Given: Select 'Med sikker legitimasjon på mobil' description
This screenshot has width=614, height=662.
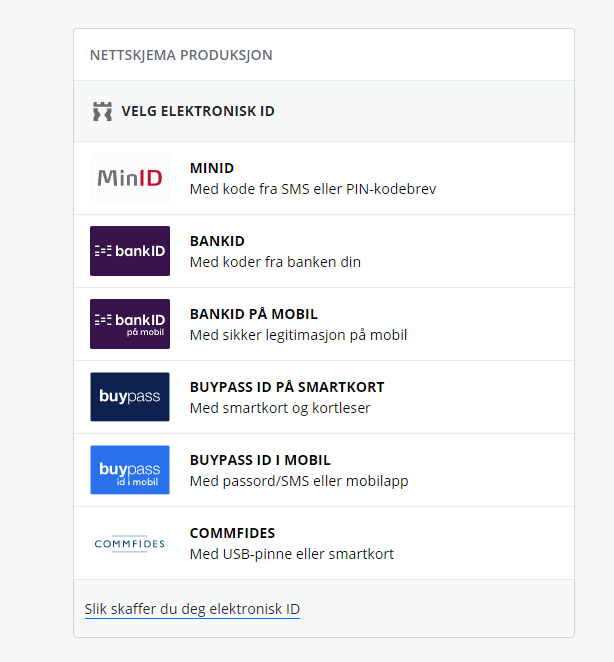Looking at the screenshot, I should pos(299,335).
